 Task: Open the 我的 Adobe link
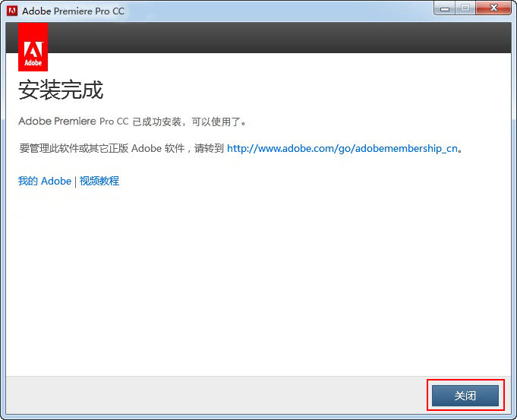tap(45, 181)
